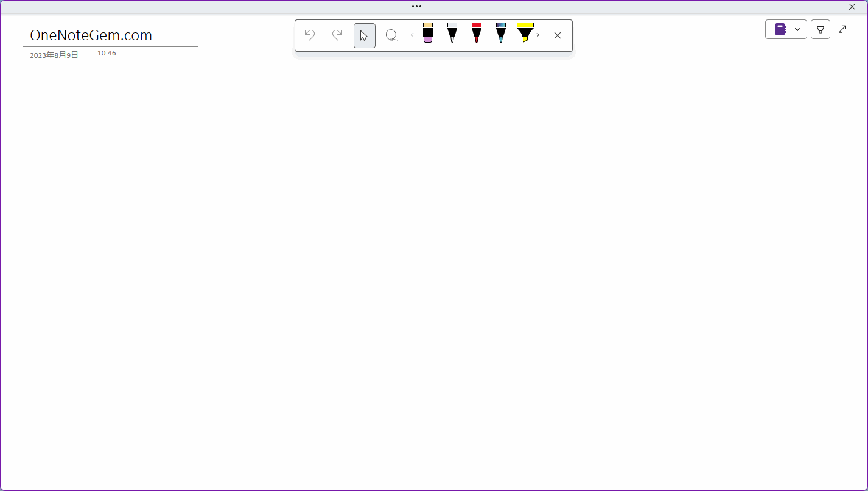The height and width of the screenshot is (491, 868).
Task: Pick the eraser tool
Action: click(428, 34)
